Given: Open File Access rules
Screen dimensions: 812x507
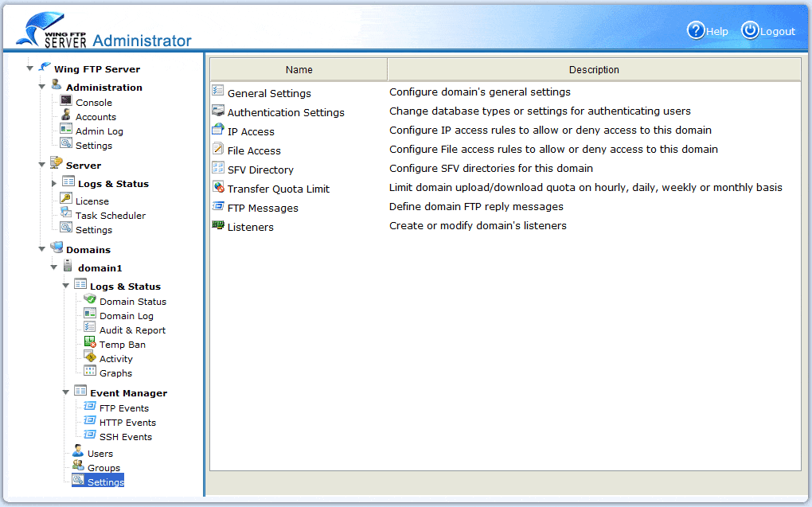Looking at the screenshot, I should (x=254, y=150).
